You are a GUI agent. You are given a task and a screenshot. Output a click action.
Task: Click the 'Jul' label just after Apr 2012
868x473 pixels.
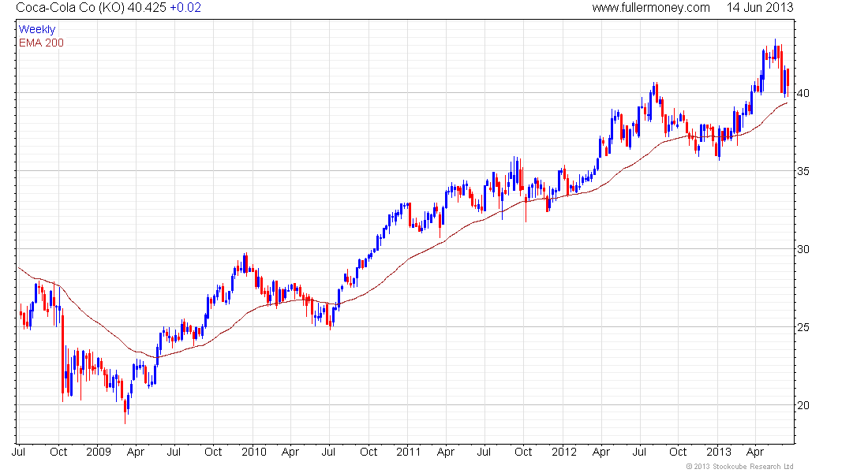point(639,452)
